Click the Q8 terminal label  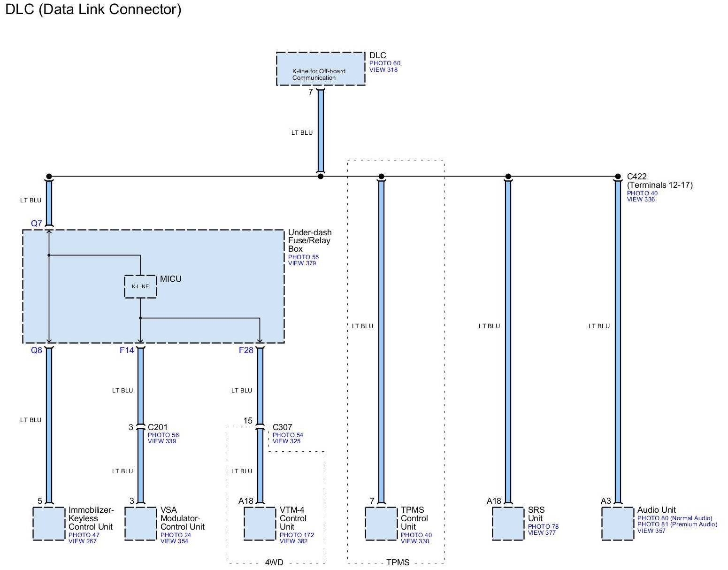coord(37,350)
